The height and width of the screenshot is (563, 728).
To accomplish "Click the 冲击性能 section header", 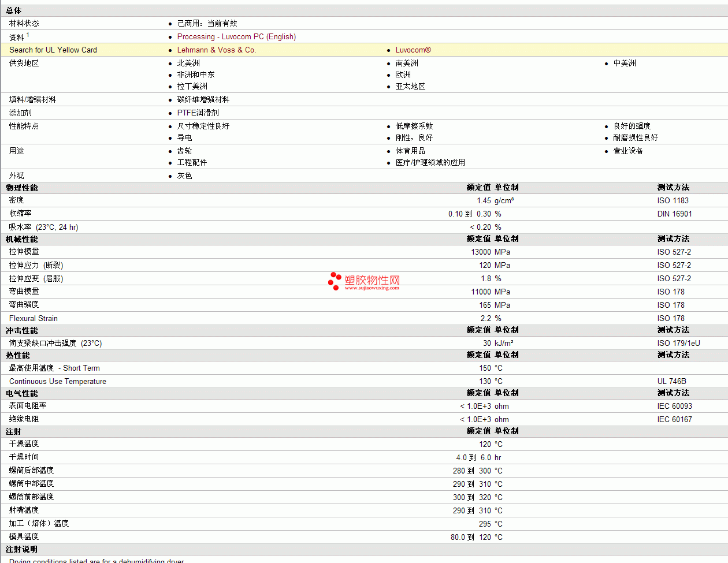I will tap(22, 330).
